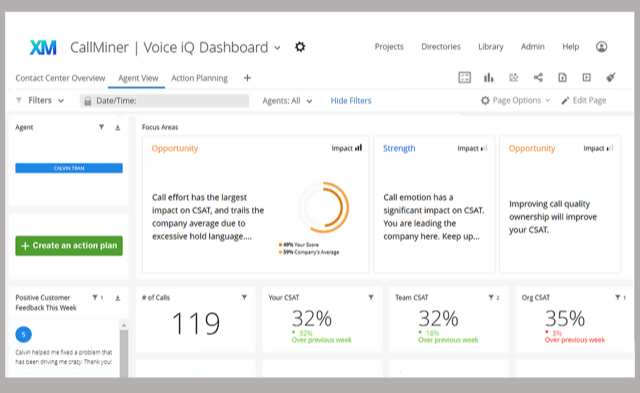Click Impact bars icon on call quality Opportunity card
640x393 pixels.
click(610, 148)
